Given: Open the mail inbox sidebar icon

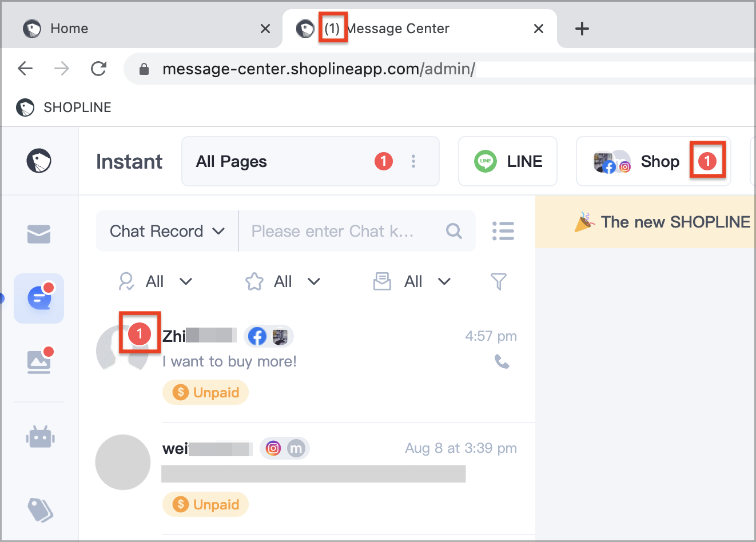Looking at the screenshot, I should click(39, 234).
